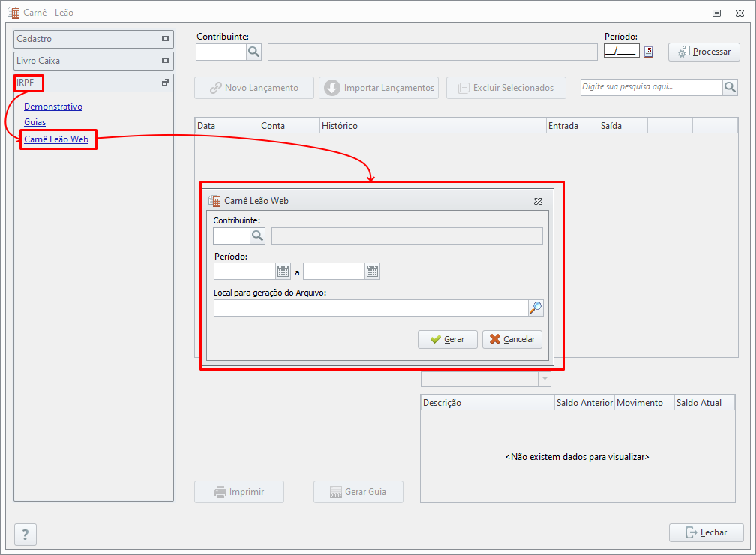
Task: Click the Movimento column header
Action: tap(644, 403)
